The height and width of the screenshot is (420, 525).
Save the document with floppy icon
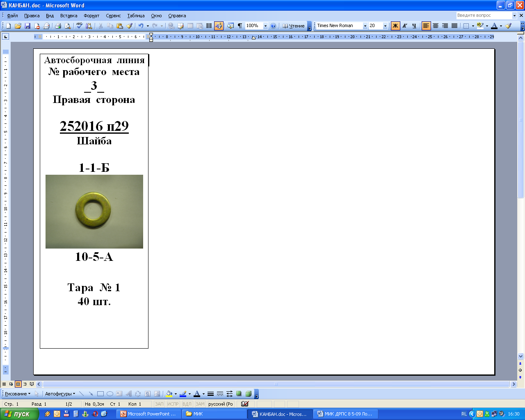[27, 26]
